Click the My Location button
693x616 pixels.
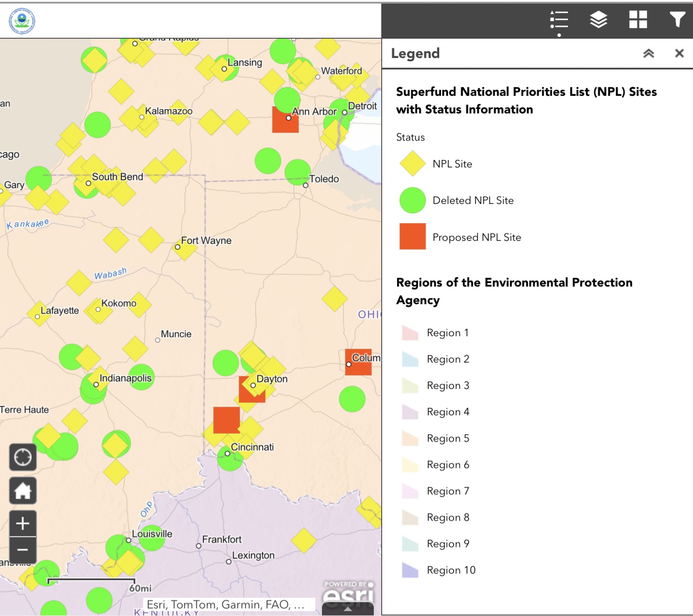pos(23,457)
